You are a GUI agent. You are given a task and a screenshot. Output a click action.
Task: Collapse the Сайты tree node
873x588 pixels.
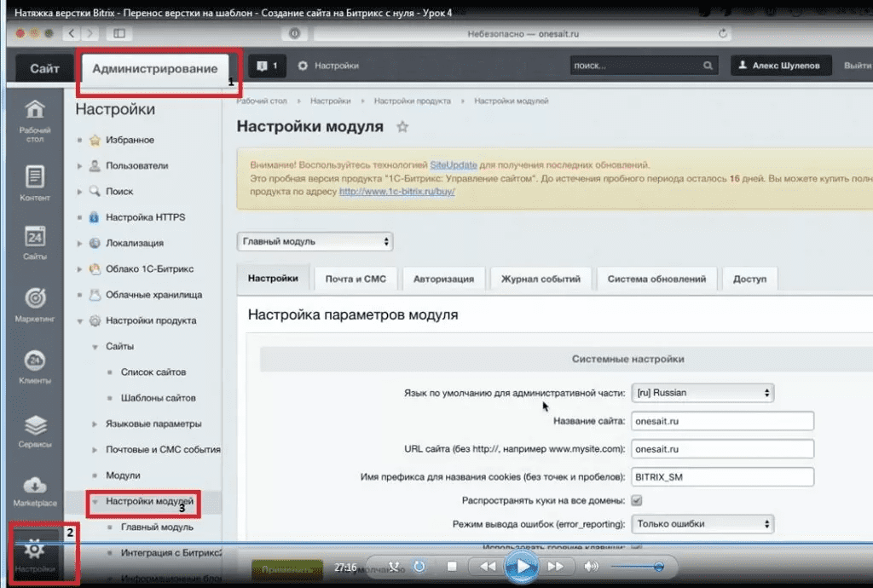(95, 347)
